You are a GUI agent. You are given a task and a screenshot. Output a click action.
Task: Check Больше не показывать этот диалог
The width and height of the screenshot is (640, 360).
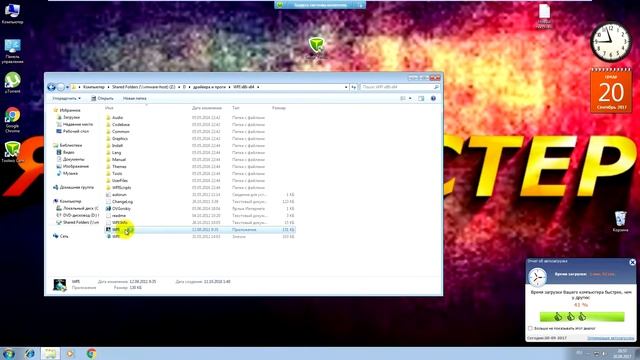coord(530,328)
